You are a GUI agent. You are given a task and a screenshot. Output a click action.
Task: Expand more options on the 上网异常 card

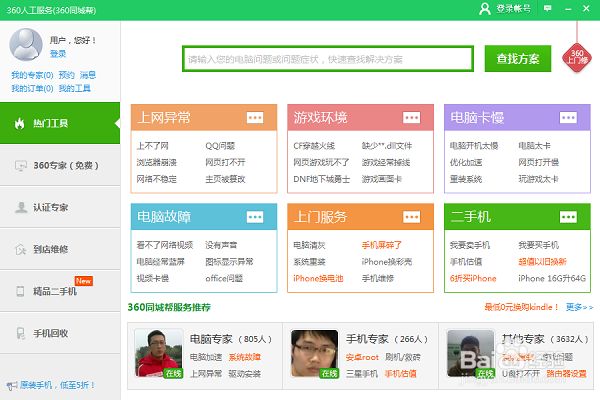[255, 118]
